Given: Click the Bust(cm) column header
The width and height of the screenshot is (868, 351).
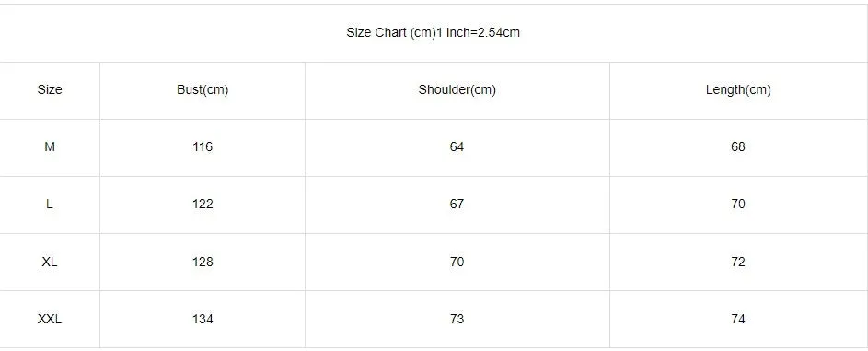Looking at the screenshot, I should 203,89.
